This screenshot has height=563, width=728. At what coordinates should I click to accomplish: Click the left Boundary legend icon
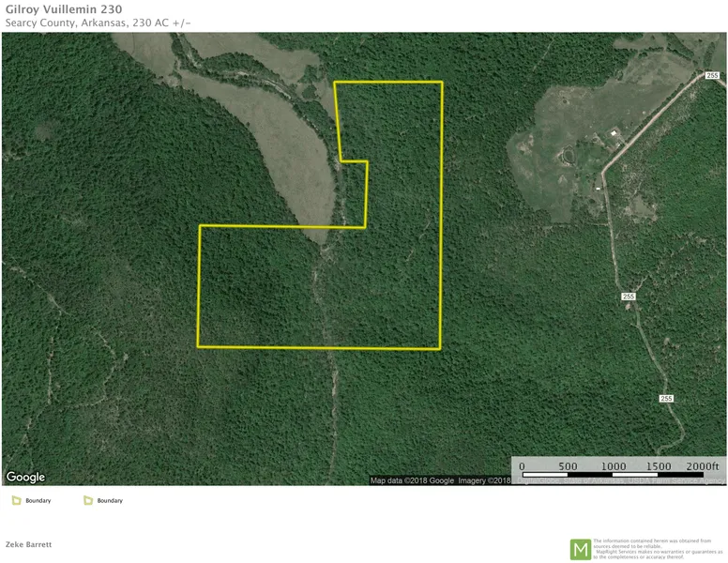[x=16, y=500]
